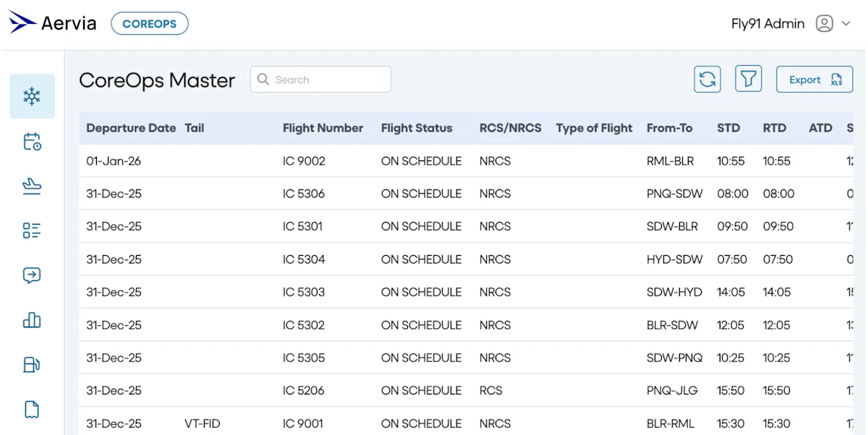868x435 pixels.
Task: Sort by Tail column header
Action: point(195,128)
